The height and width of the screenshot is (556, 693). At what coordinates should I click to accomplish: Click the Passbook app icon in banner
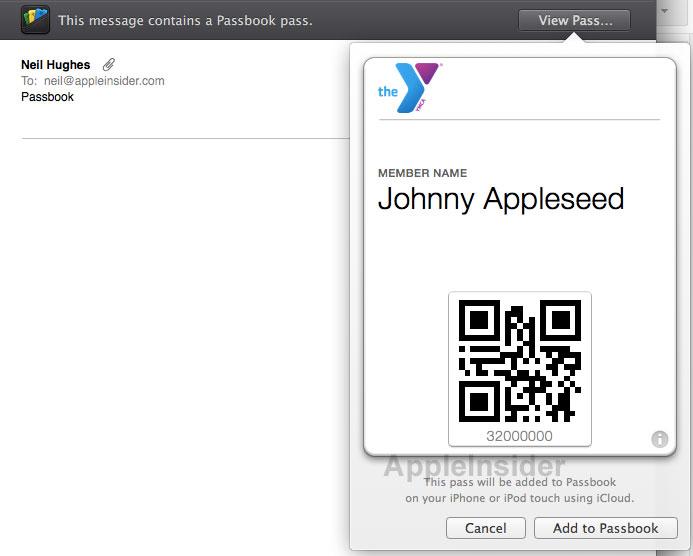(35, 20)
